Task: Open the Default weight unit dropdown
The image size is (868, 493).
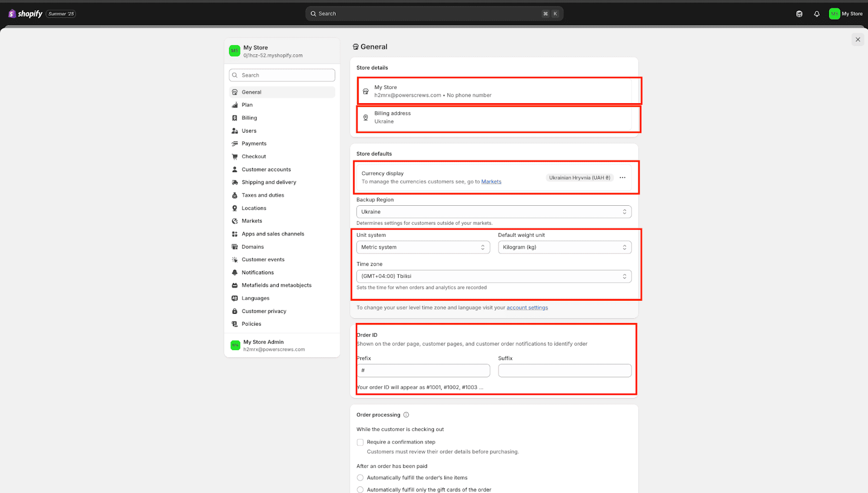Action: click(x=565, y=247)
